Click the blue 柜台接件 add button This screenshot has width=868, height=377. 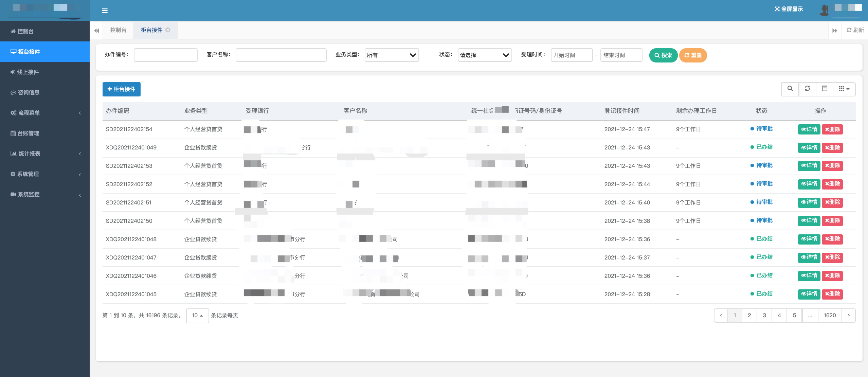[122, 89]
